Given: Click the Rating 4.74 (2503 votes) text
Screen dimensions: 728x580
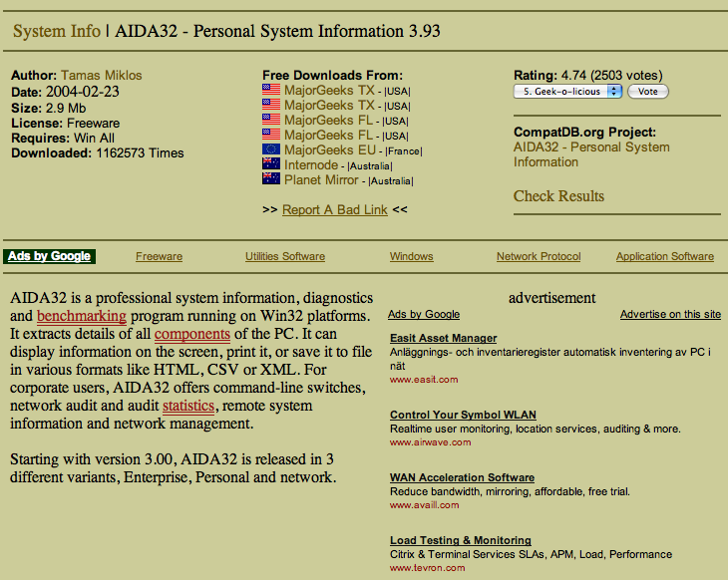Looking at the screenshot, I should [x=587, y=75].
